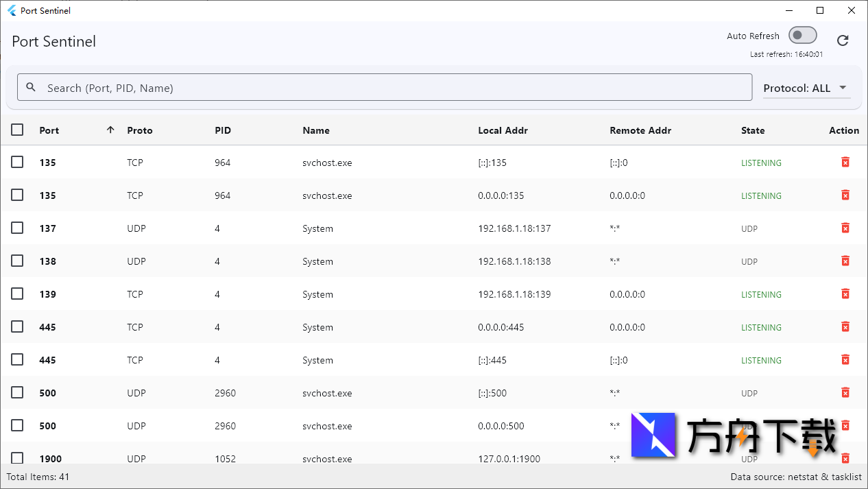Check the select-all checkbox in the header
This screenshot has height=489, width=868.
pyautogui.click(x=17, y=130)
